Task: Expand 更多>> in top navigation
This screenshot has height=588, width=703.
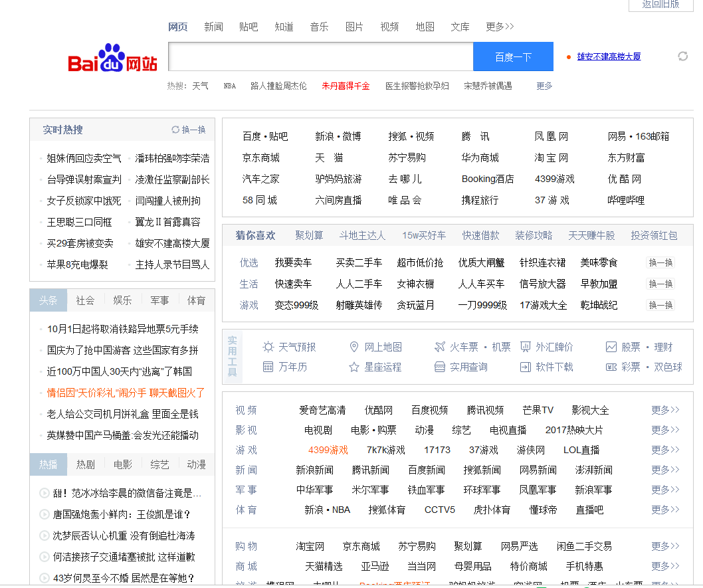Action: [x=500, y=27]
